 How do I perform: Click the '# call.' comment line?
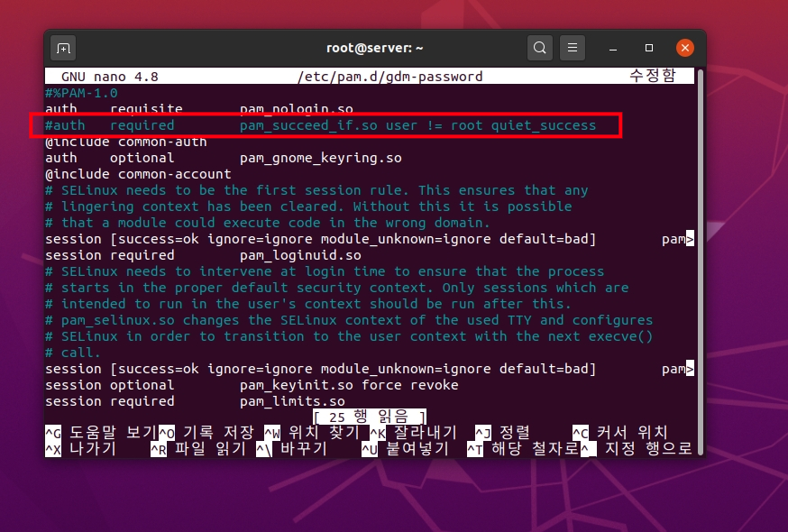point(73,352)
